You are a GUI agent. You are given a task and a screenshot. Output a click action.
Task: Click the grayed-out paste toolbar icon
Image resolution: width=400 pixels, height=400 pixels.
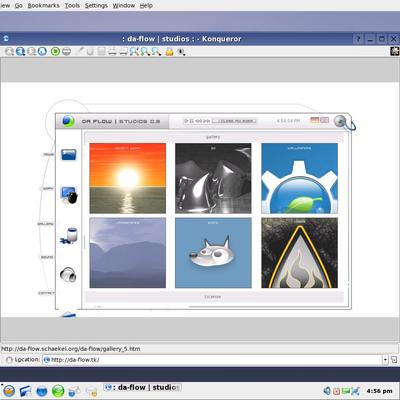(x=101, y=52)
